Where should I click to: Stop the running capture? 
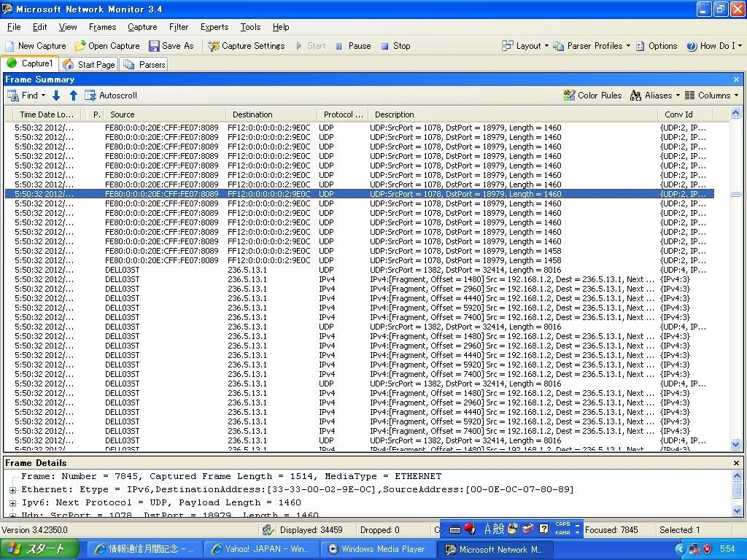click(x=396, y=46)
